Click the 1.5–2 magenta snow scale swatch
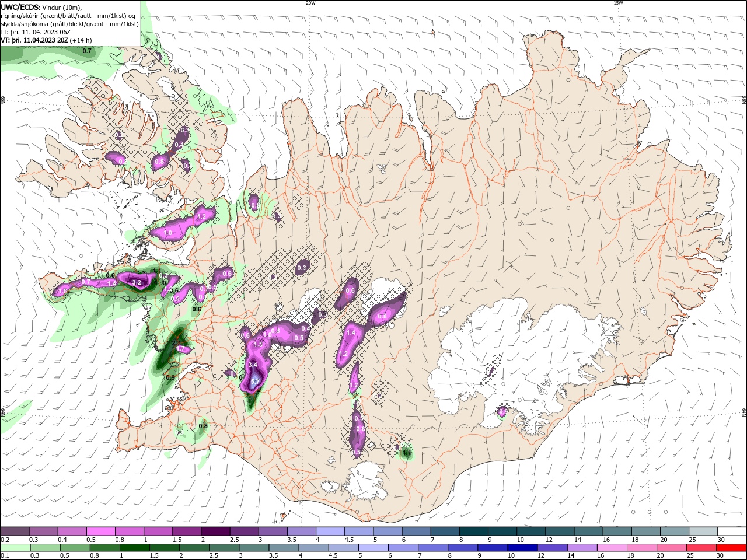 187,531
